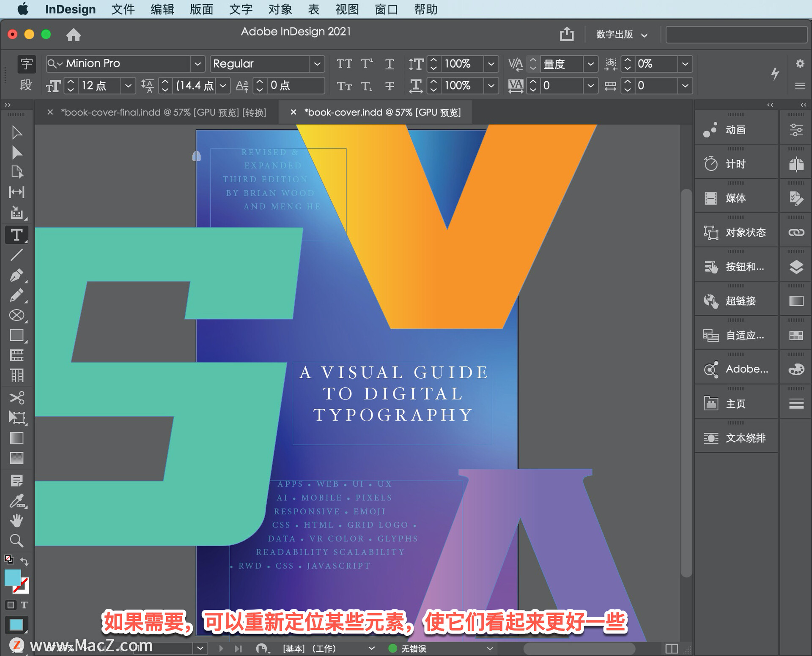812x656 pixels.
Task: Open the 动画 panel
Action: pos(735,130)
